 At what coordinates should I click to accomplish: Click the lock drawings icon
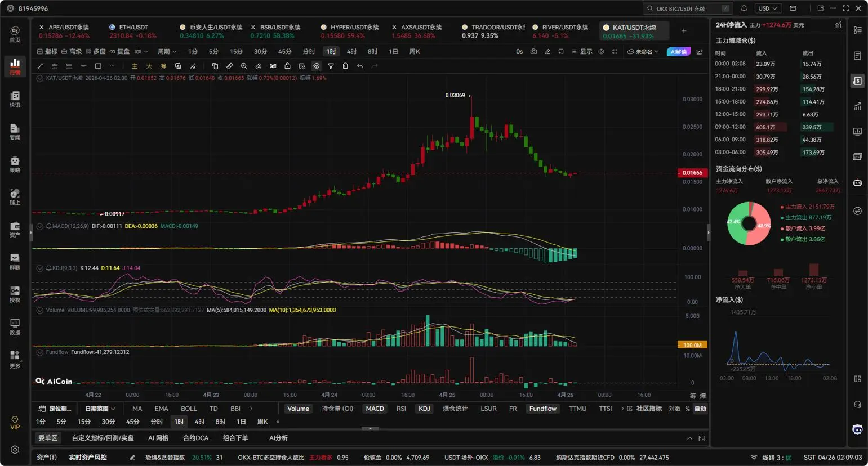point(287,66)
